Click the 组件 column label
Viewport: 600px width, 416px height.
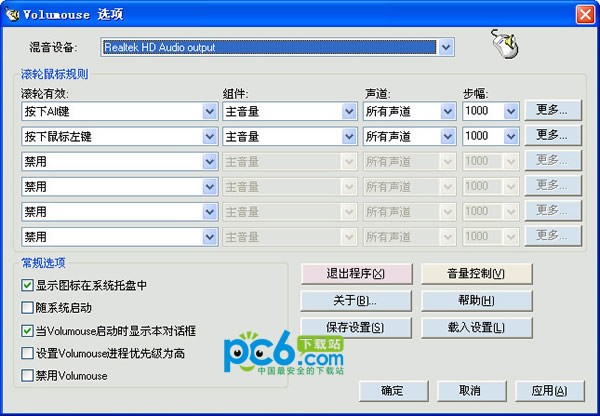click(x=235, y=94)
